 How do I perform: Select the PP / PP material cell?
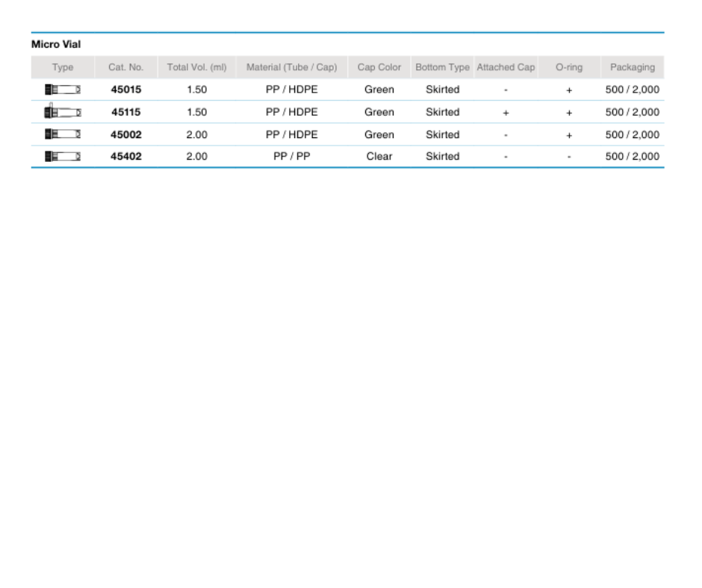tap(291, 157)
